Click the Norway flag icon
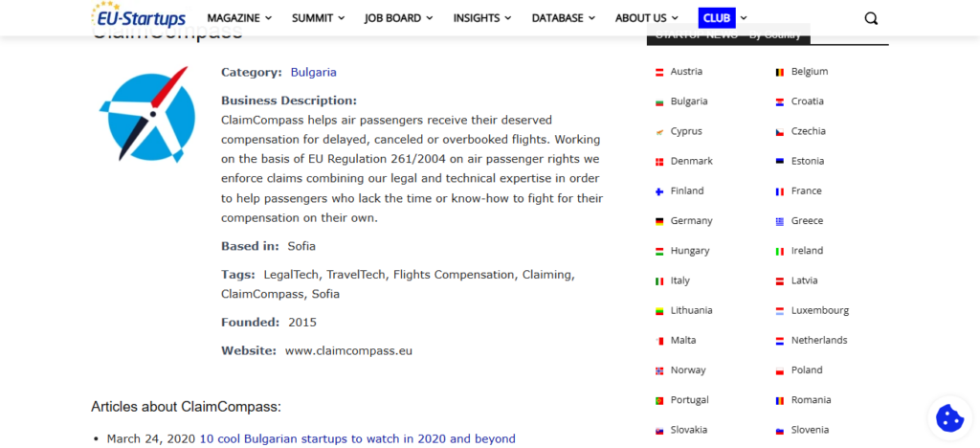The image size is (980, 448). [658, 370]
